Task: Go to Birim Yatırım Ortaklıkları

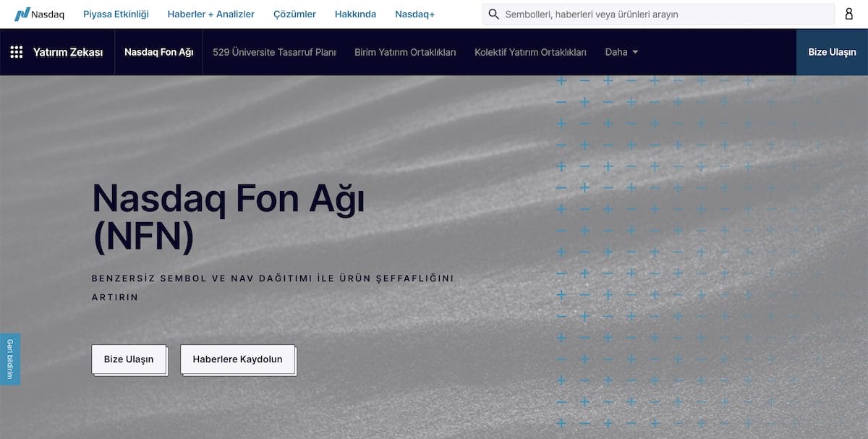Action: click(x=404, y=51)
